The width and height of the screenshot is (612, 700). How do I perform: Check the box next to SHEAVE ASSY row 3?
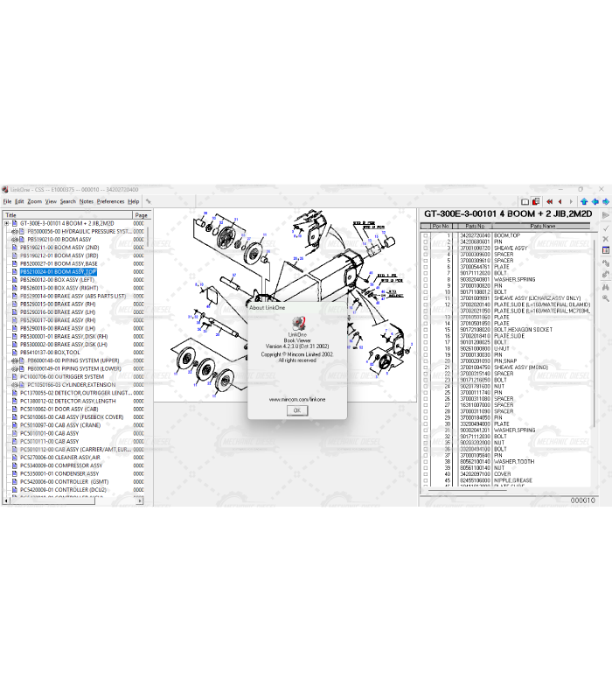click(426, 248)
